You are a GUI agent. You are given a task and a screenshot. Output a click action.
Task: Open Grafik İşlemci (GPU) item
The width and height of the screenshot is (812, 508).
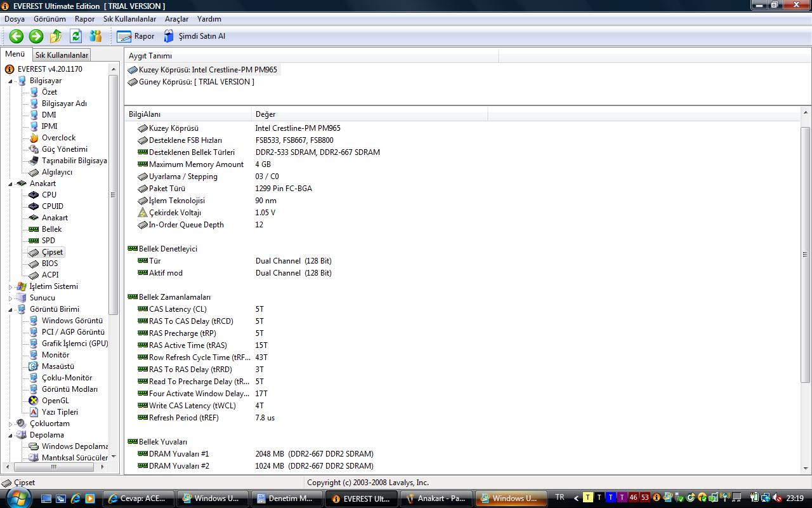(75, 344)
